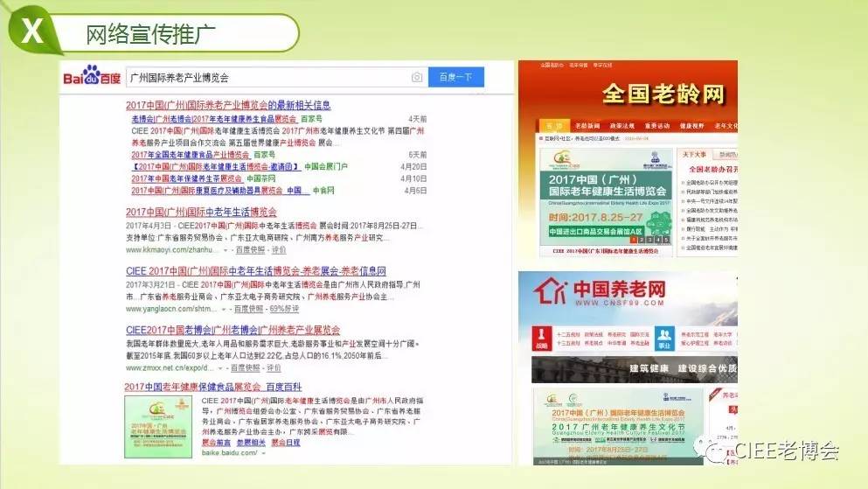Select slide 1 indicator on 全国老龄网 banner
Screen dimensions: 868x489
(x=634, y=240)
